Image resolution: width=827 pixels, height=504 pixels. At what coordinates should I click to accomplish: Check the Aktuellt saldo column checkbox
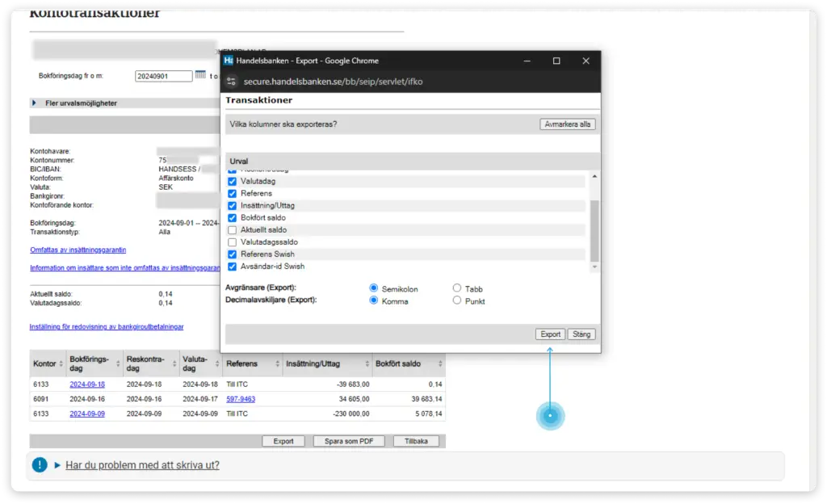[x=232, y=230]
